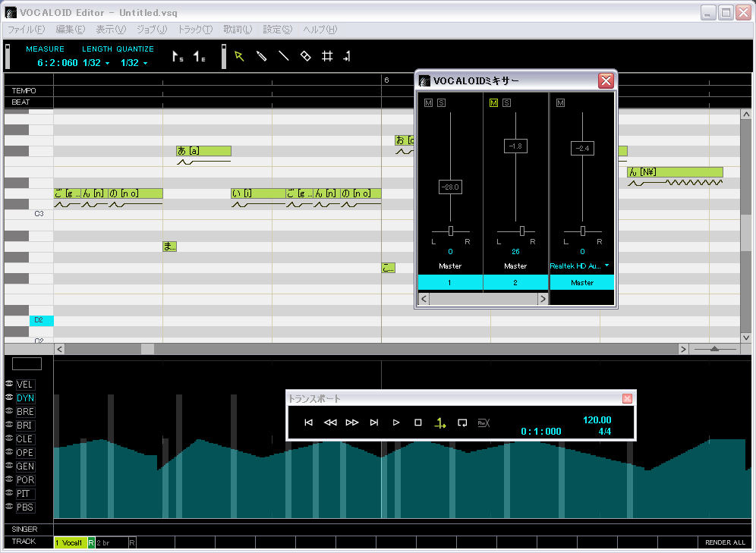
Task: Toggle BRE parameter visibility eye
Action: click(x=9, y=411)
